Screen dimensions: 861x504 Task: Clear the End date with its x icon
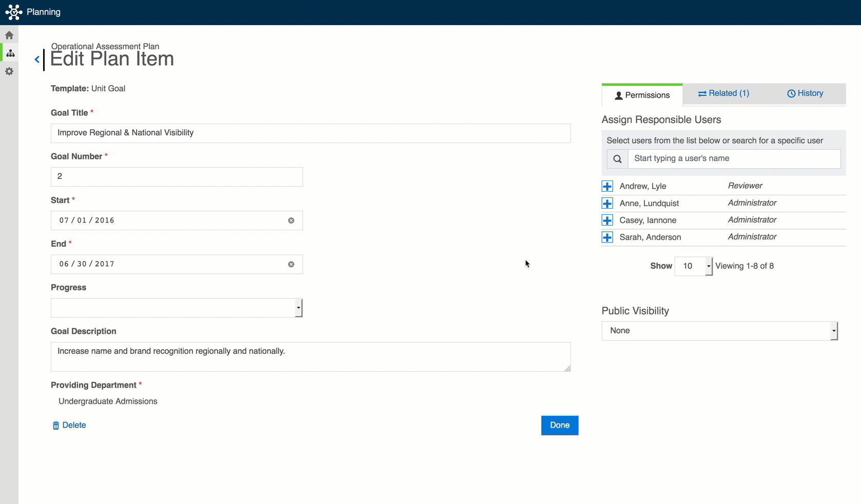click(x=291, y=264)
